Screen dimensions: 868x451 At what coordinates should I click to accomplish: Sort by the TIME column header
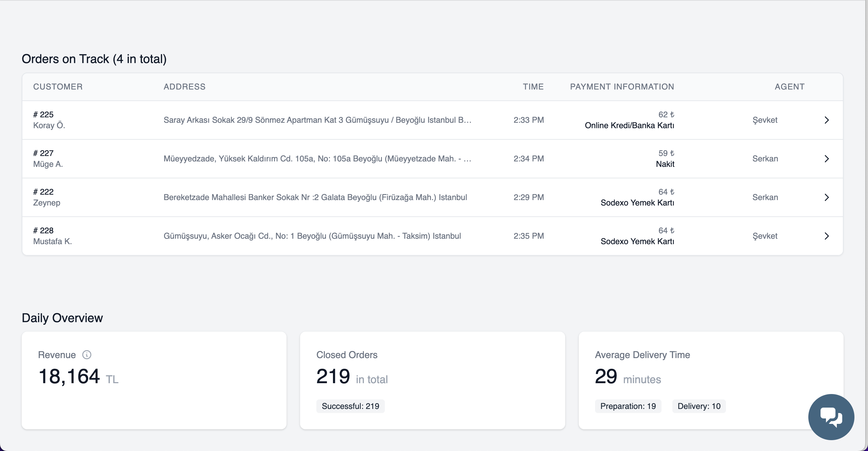533,86
